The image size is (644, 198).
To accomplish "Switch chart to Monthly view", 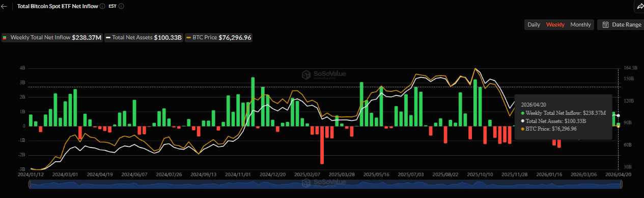I will pyautogui.click(x=580, y=24).
